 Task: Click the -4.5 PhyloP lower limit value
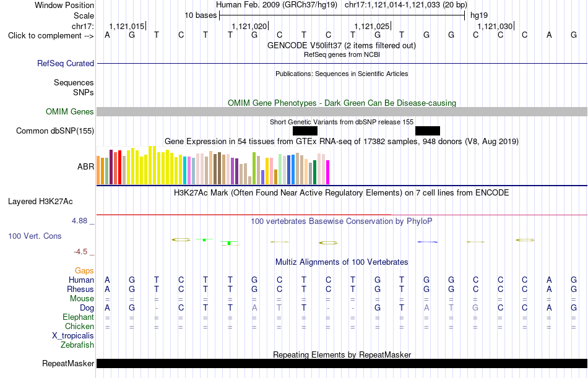coord(80,252)
